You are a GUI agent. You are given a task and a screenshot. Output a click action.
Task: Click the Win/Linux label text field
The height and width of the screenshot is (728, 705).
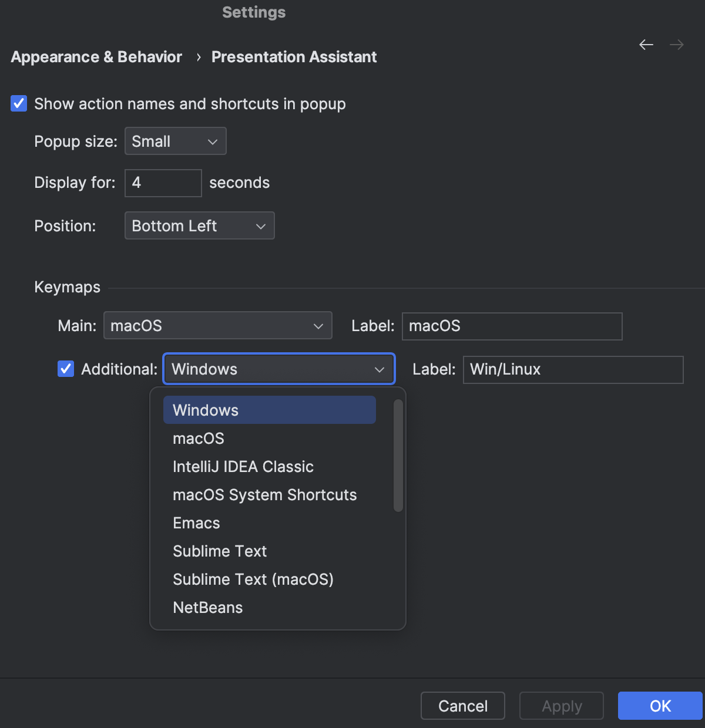point(573,370)
